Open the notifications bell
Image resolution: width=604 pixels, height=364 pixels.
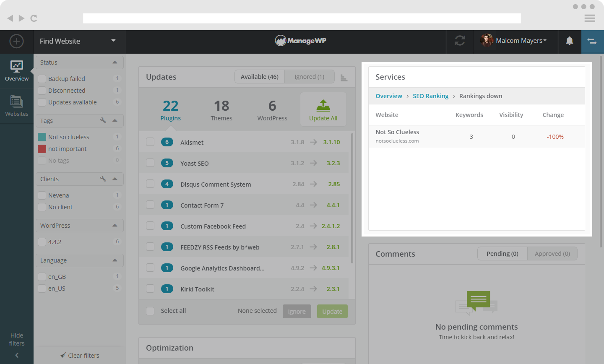coord(569,41)
